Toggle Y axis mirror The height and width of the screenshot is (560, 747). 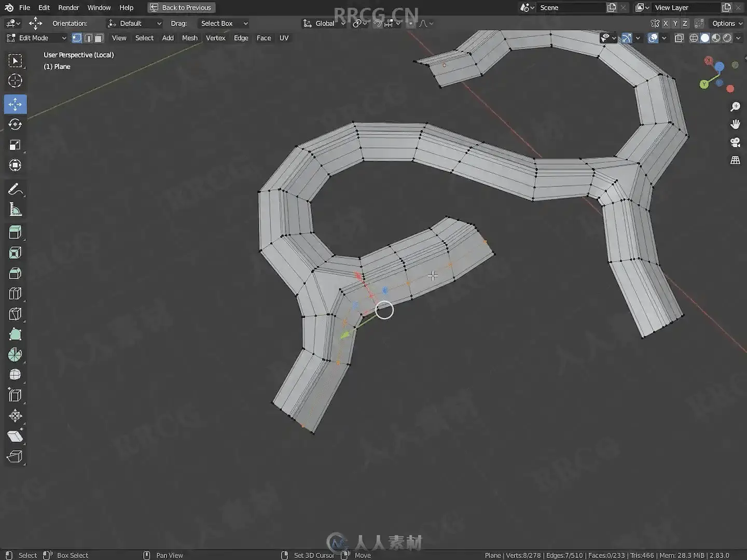pos(675,23)
